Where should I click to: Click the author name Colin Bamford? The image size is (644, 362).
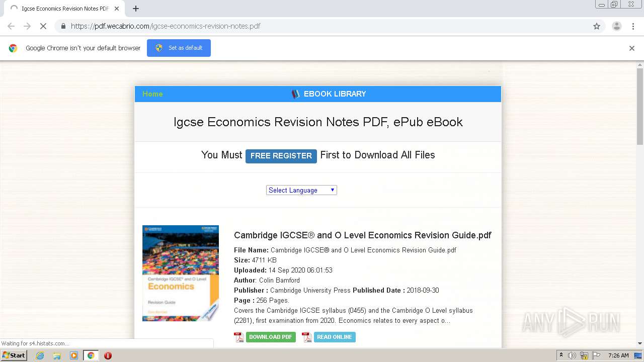(x=279, y=281)
